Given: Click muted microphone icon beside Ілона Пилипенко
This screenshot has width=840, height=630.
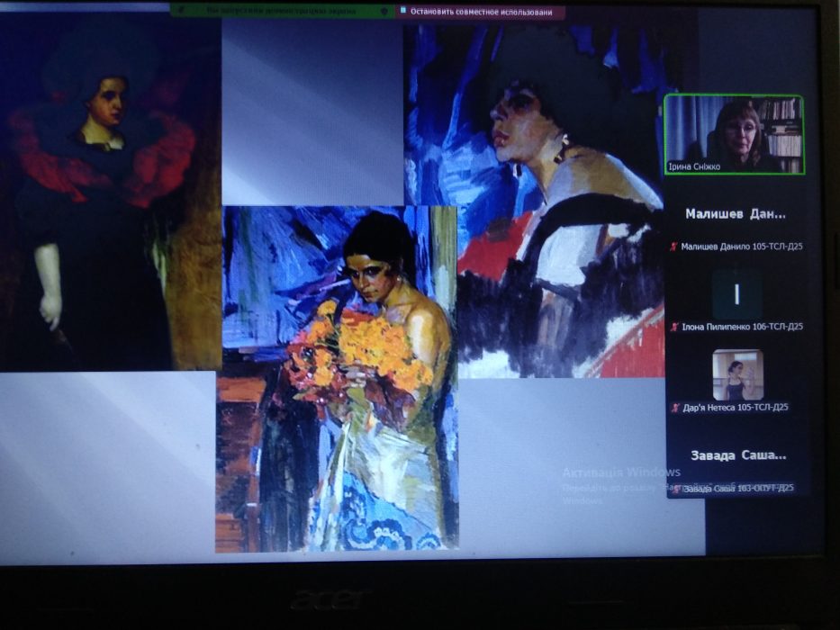Looking at the screenshot, I should (673, 327).
